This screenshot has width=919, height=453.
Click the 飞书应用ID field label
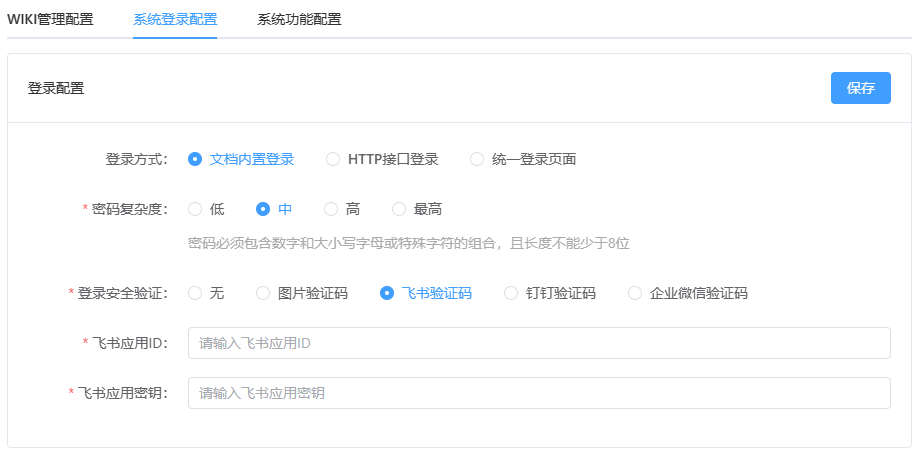point(130,343)
